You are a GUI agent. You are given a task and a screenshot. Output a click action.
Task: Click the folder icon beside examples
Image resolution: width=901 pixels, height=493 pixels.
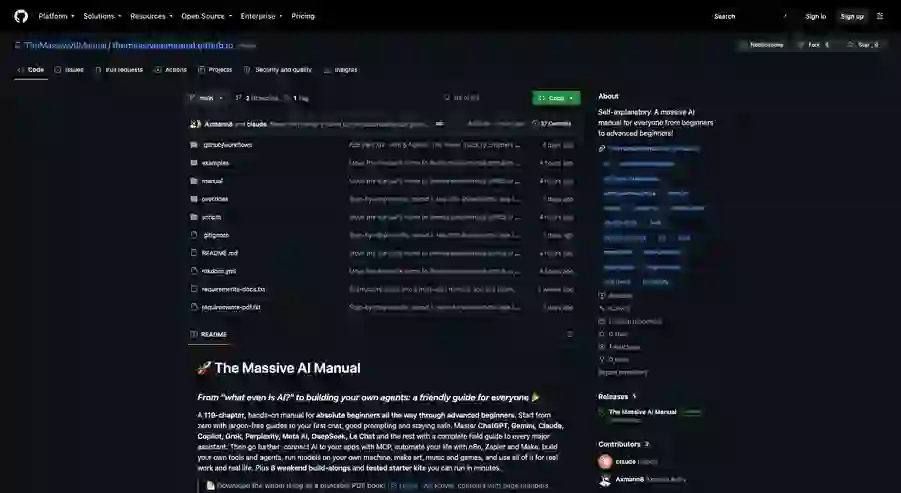[194, 163]
